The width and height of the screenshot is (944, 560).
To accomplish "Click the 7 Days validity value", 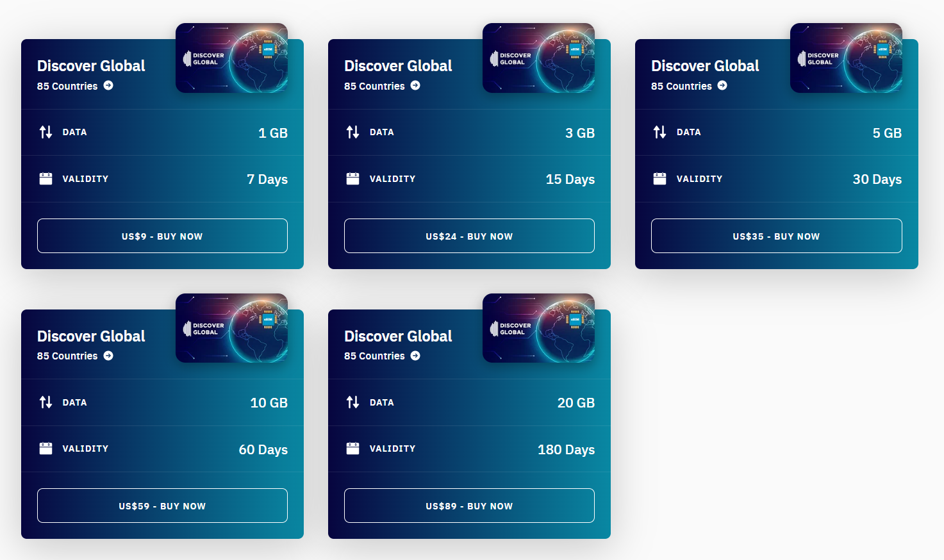I will pyautogui.click(x=267, y=179).
